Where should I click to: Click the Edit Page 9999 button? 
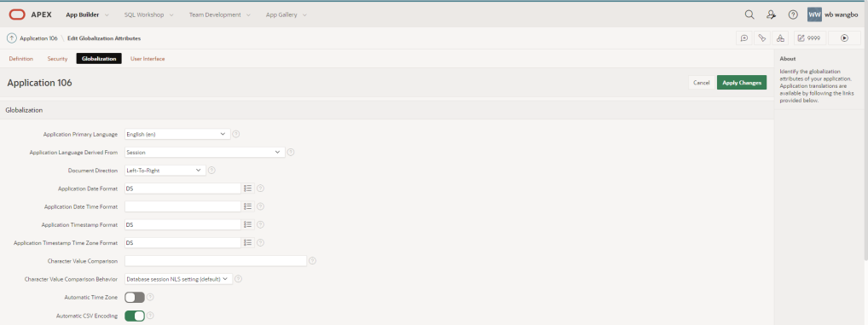810,38
